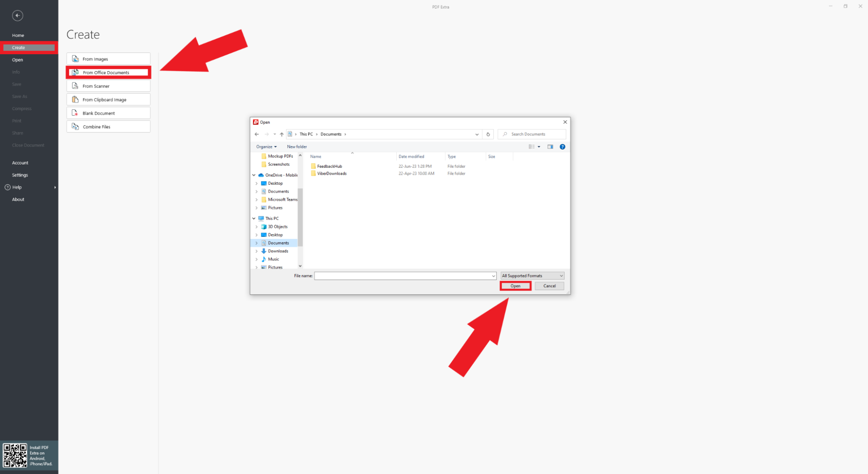Viewport: 868px width, 474px height.
Task: Click the Help question mark icon in sidebar
Action: pyautogui.click(x=7, y=187)
